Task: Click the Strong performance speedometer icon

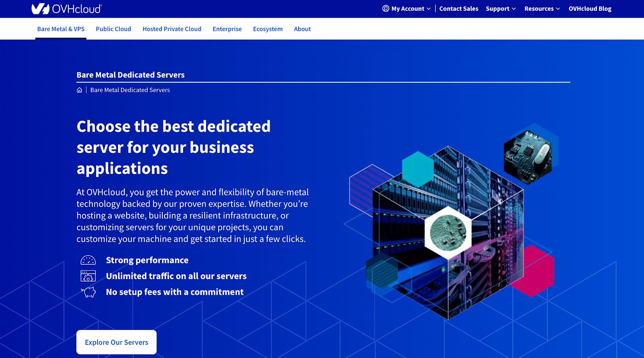Action: click(88, 260)
